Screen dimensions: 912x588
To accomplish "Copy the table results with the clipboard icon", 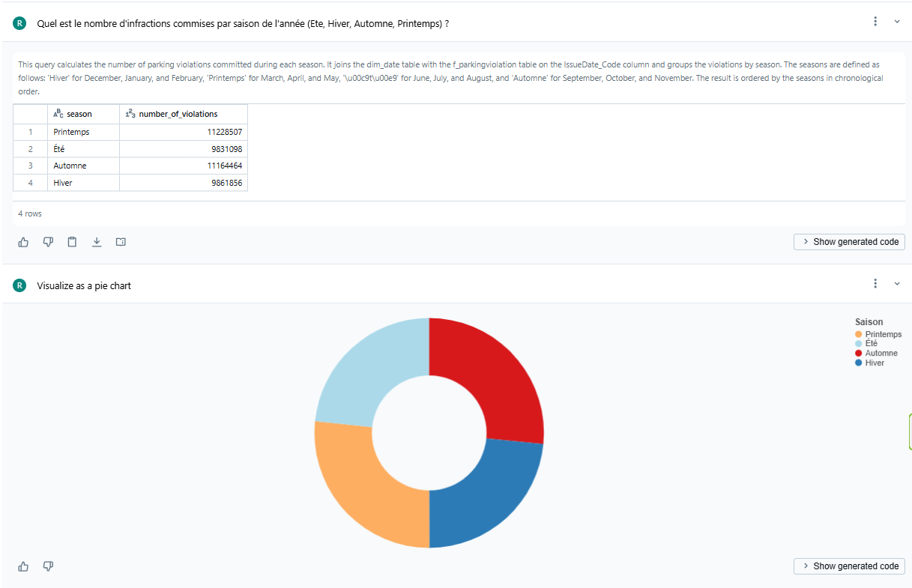I will coord(72,242).
